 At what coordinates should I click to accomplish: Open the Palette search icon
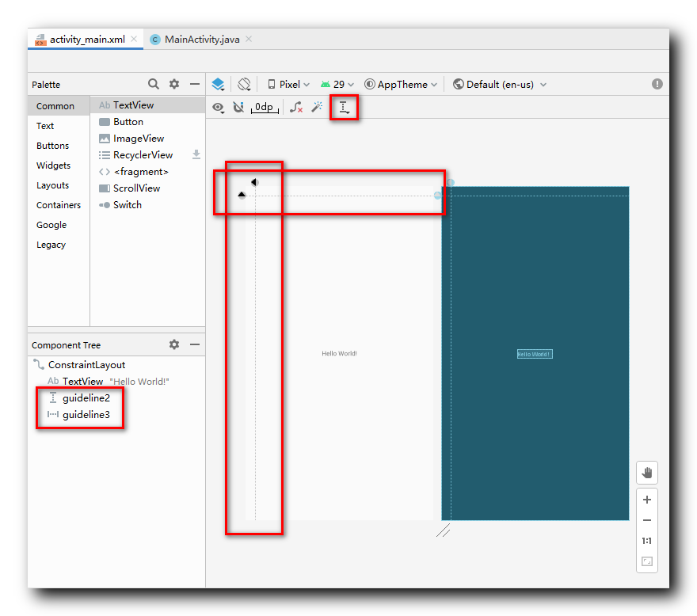click(x=154, y=84)
